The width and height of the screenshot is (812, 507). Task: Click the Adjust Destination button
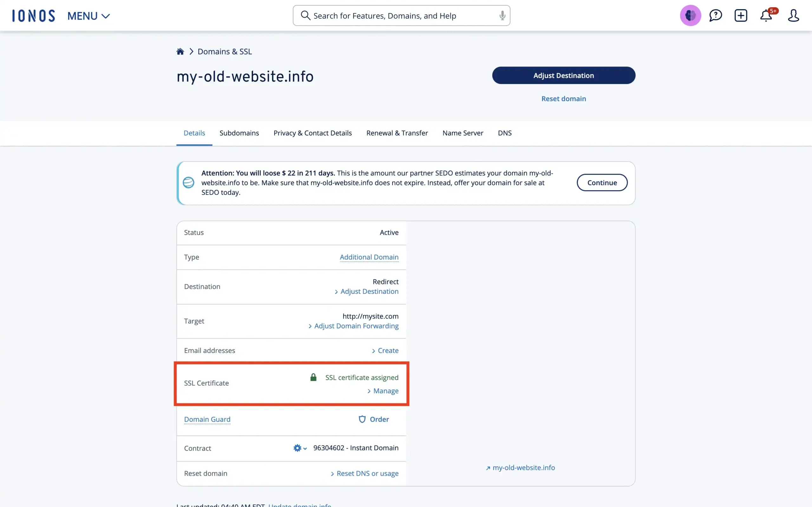point(563,75)
